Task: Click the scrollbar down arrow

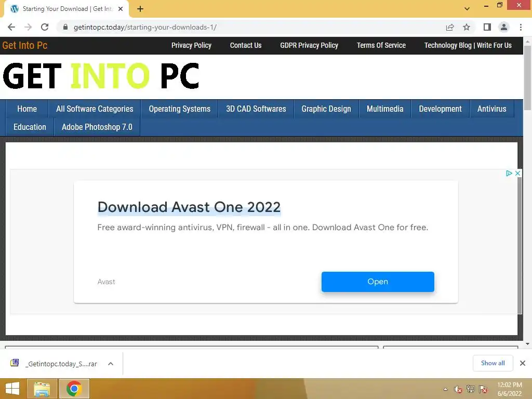Action: [527, 344]
